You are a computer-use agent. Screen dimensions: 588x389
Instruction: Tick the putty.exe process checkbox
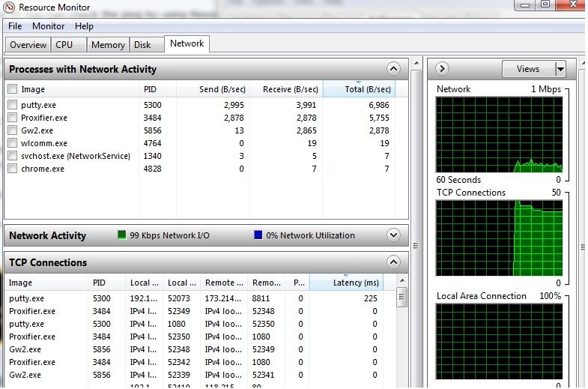tap(12, 106)
